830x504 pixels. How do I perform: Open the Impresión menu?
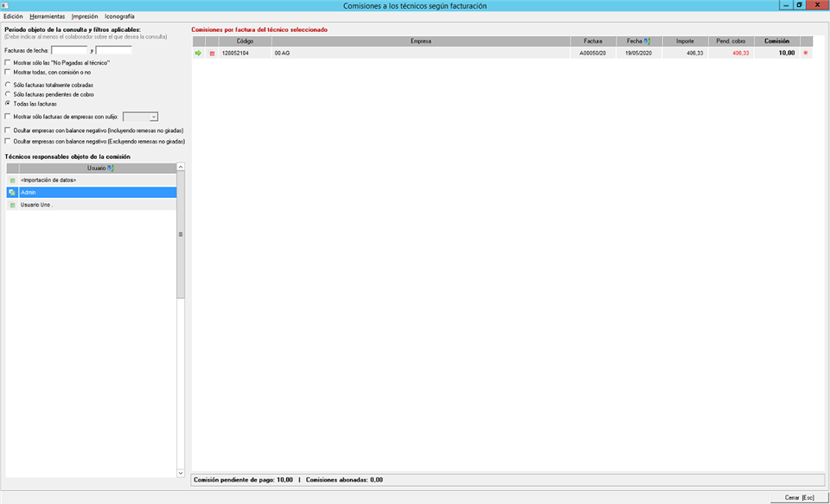[85, 16]
